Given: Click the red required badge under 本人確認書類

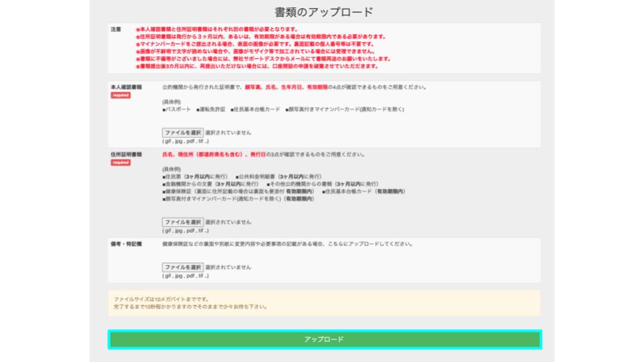Looking at the screenshot, I should (x=121, y=95).
